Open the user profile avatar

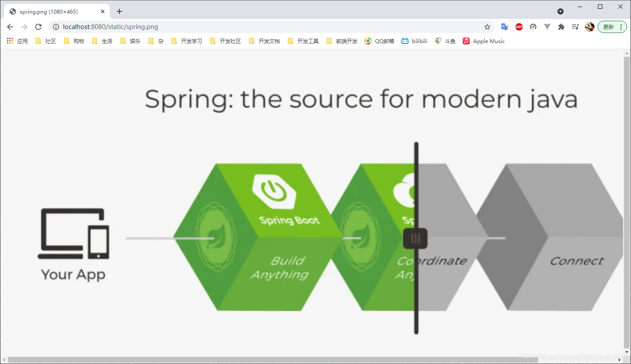coord(590,27)
